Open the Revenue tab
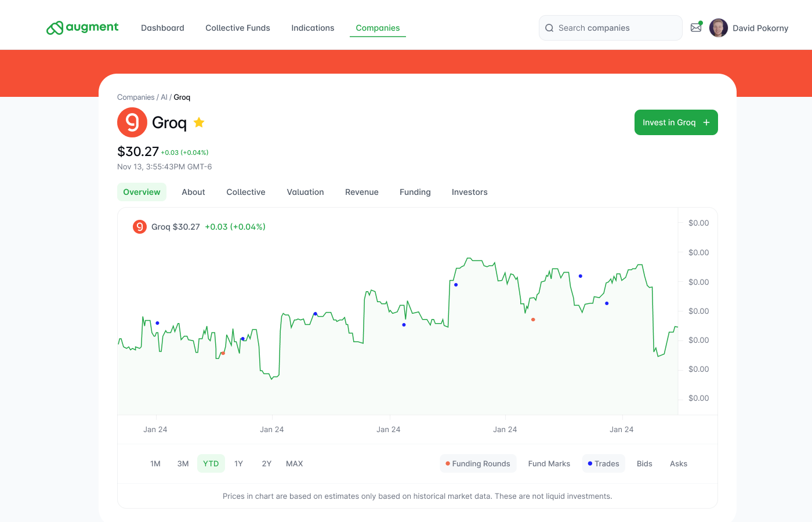This screenshot has height=522, width=812. [x=362, y=192]
